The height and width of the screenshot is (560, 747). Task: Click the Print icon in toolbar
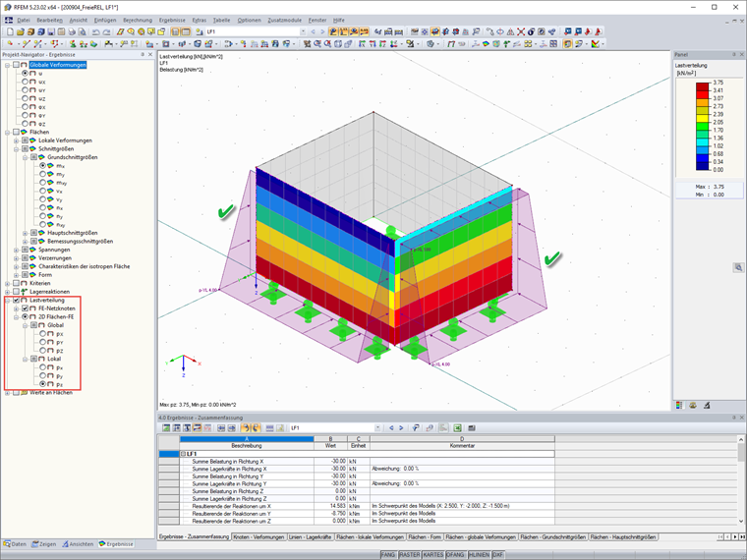[72, 31]
